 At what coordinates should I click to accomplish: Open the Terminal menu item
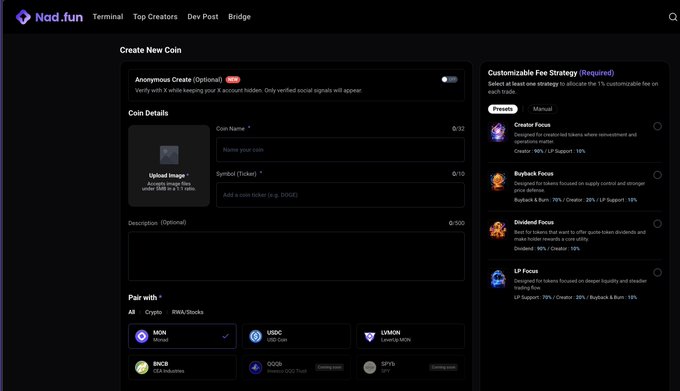[108, 16]
